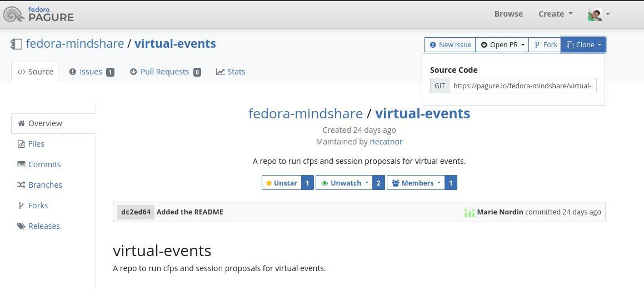The image size is (644, 290).
Task: Select the GIT clone URL field
Action: 523,86
